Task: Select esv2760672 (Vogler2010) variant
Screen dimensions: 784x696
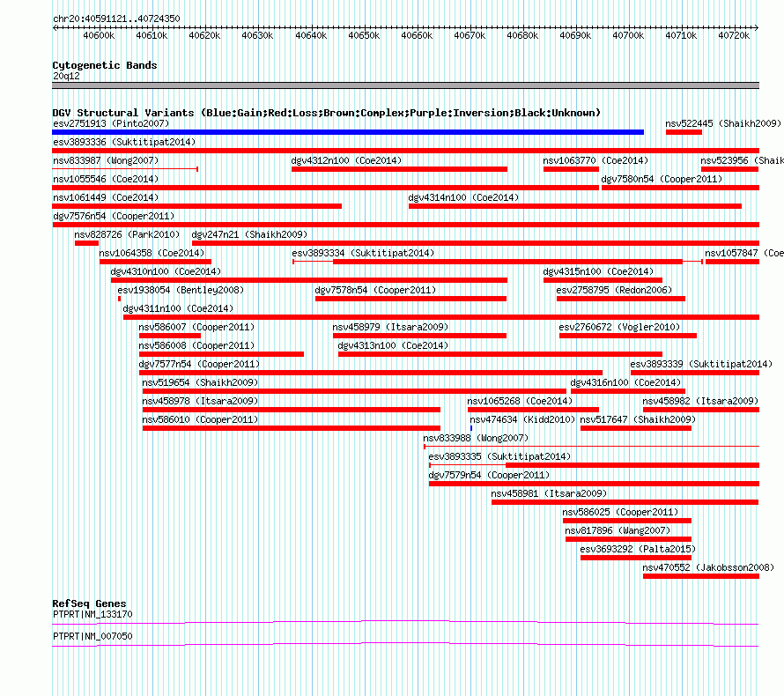Action: [x=619, y=327]
